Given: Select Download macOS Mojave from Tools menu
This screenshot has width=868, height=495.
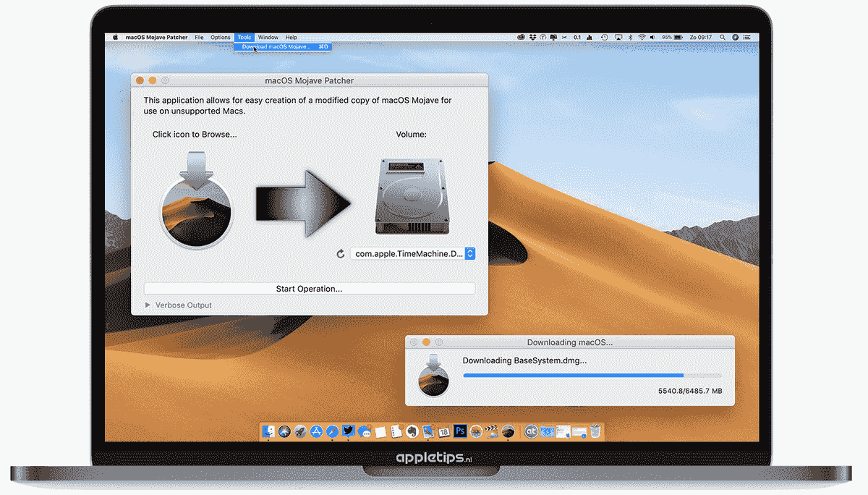Looking at the screenshot, I should pos(275,46).
